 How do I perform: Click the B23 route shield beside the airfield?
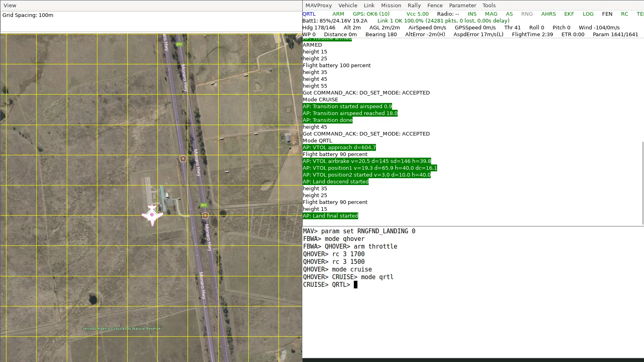pos(204,205)
